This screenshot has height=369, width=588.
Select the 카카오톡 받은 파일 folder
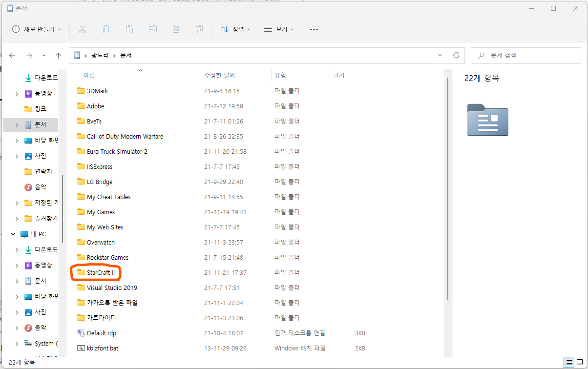click(x=107, y=303)
